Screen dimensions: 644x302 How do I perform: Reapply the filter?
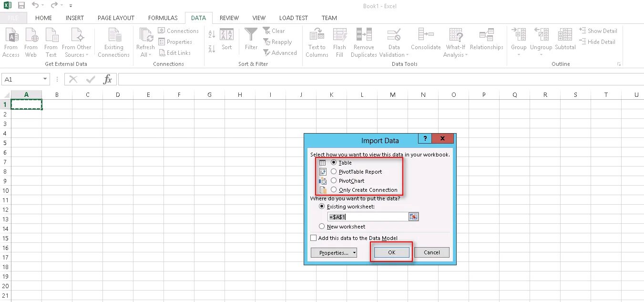[x=277, y=42]
